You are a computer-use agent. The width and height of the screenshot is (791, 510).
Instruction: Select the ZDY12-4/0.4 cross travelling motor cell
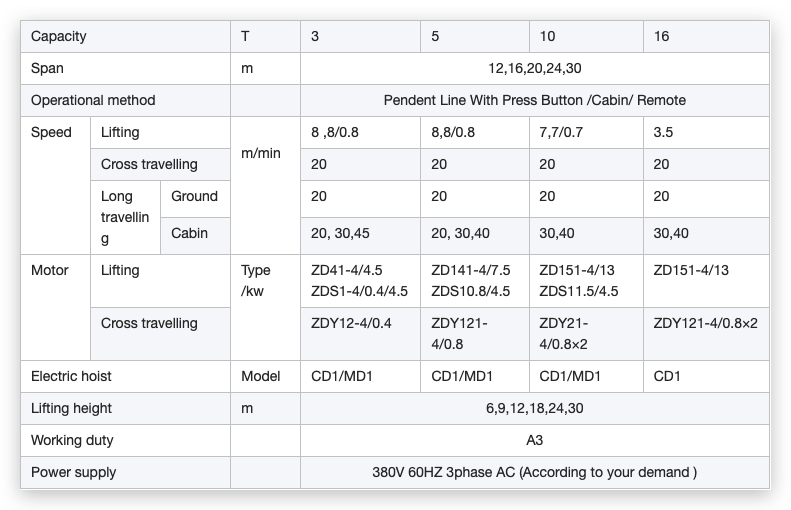[360, 334]
